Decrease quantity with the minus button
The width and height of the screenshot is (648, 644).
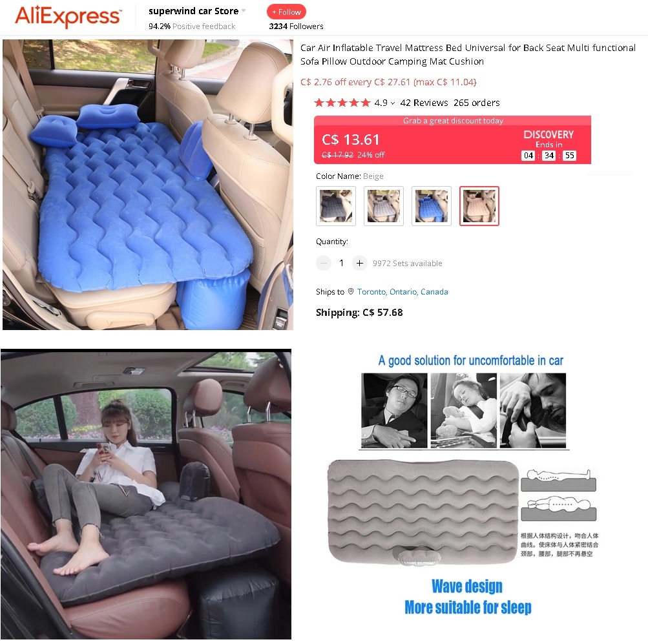click(x=324, y=263)
